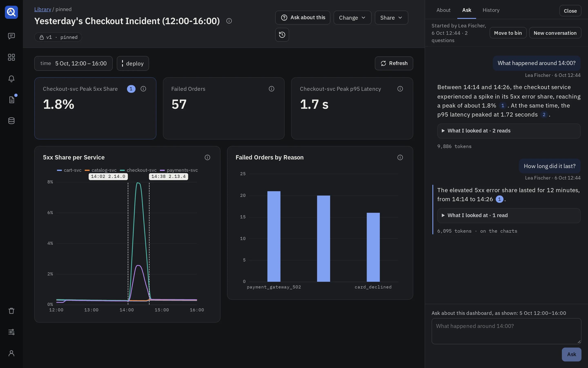Click citation 2 after p95 latency sentence

pyautogui.click(x=544, y=115)
